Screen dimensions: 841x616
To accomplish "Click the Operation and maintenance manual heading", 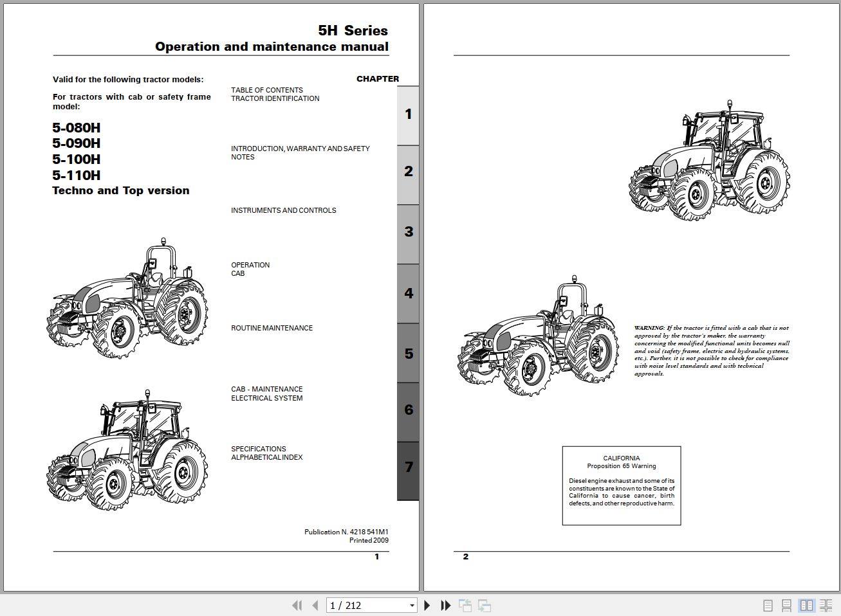I will point(272,47).
